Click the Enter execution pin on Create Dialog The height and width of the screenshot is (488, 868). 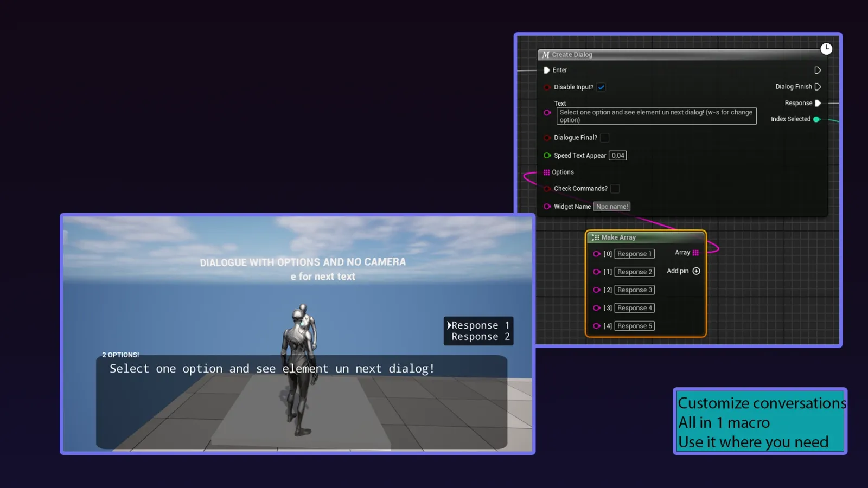point(547,70)
